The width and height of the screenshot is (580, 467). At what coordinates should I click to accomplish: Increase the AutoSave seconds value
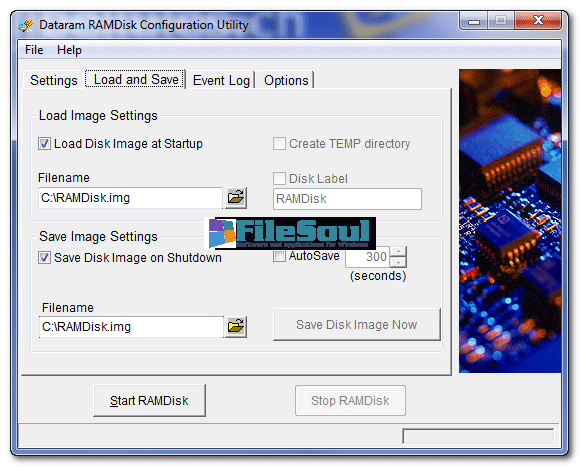(398, 251)
